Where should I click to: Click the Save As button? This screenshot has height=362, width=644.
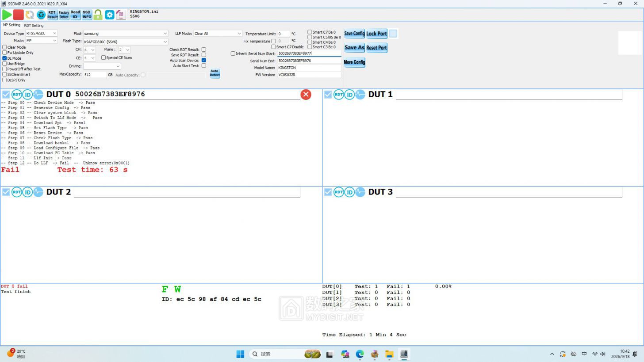click(354, 48)
